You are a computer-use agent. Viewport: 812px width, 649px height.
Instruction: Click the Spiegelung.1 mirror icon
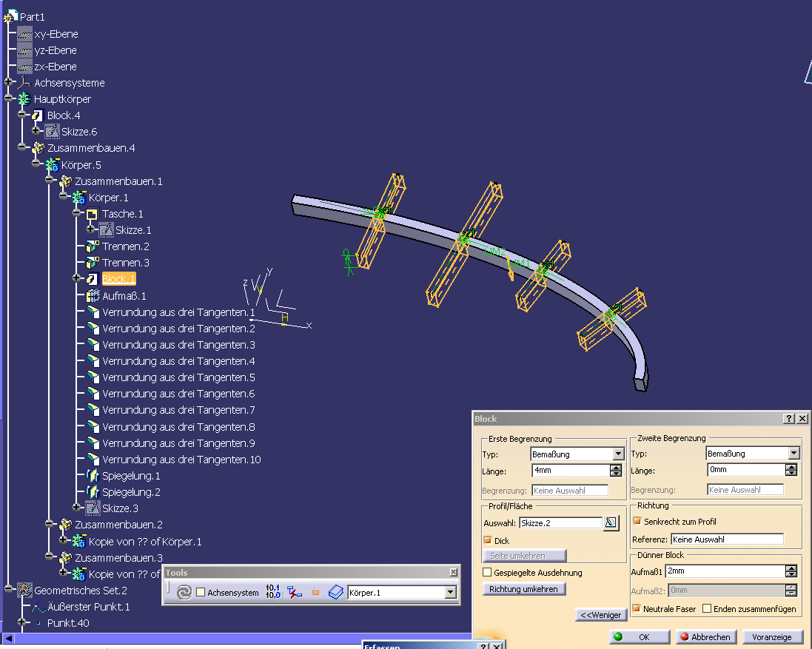[93, 476]
